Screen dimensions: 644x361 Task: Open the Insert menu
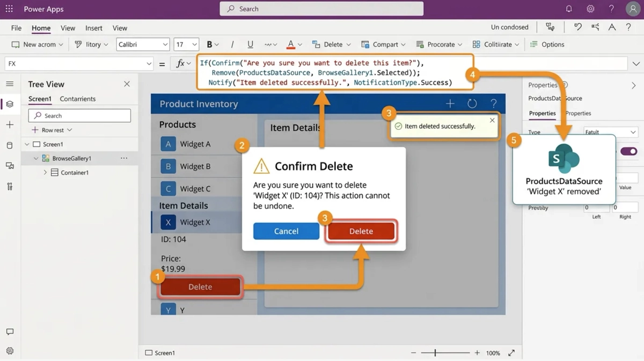[x=93, y=28]
